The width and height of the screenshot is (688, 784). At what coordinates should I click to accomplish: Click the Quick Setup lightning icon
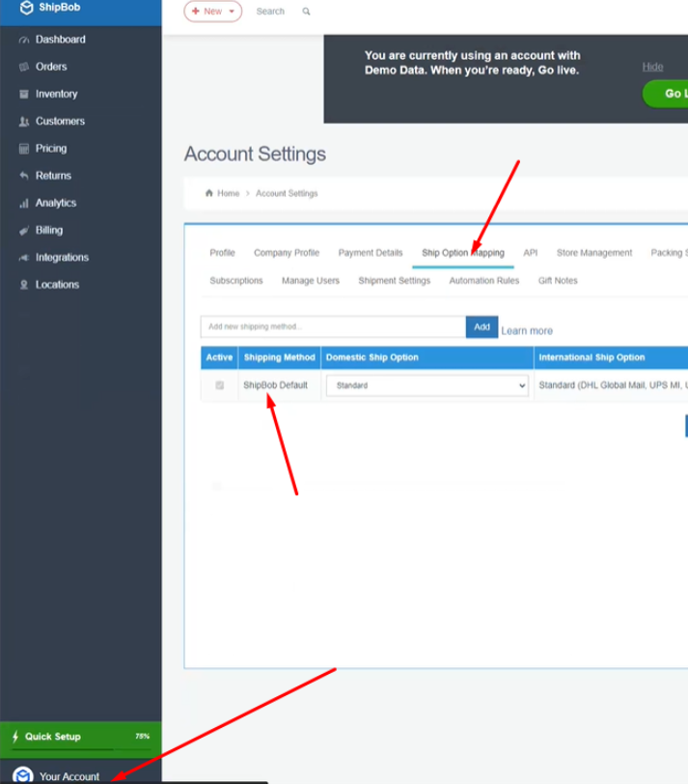tap(15, 736)
